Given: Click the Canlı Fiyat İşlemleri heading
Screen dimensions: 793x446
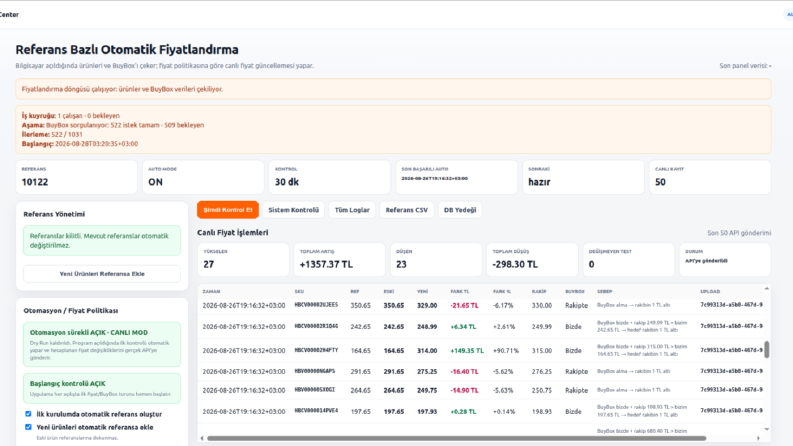Looking at the screenshot, I should point(233,233).
